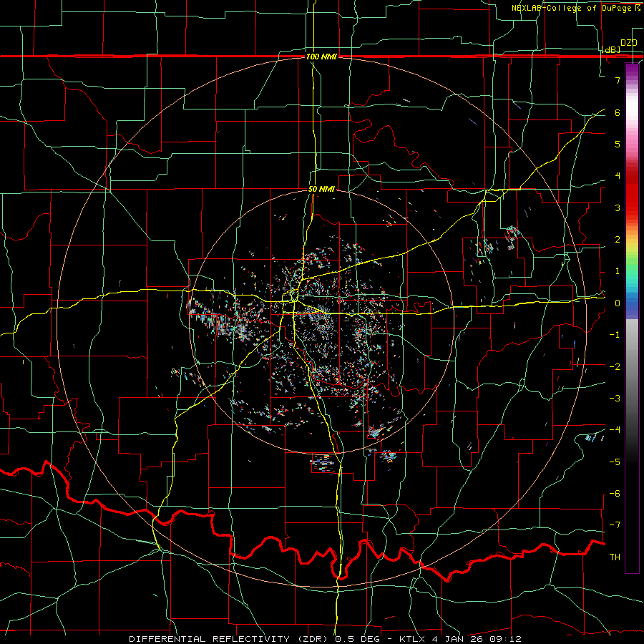Click the '6' value on the color scale
644x644 pixels.
coord(618,112)
